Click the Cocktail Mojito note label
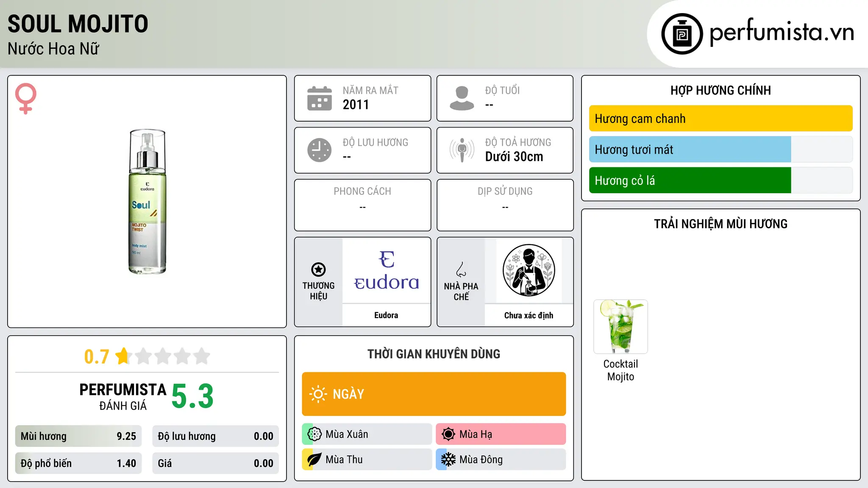 621,370
